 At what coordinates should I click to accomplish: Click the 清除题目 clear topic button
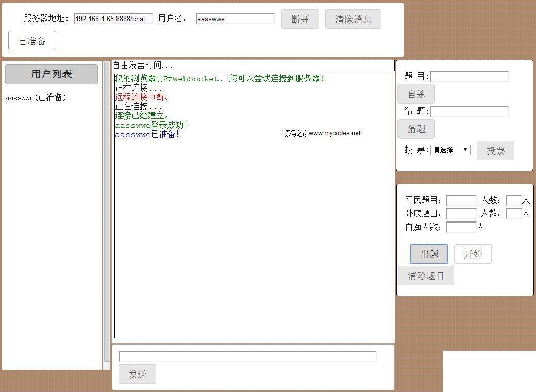426,276
